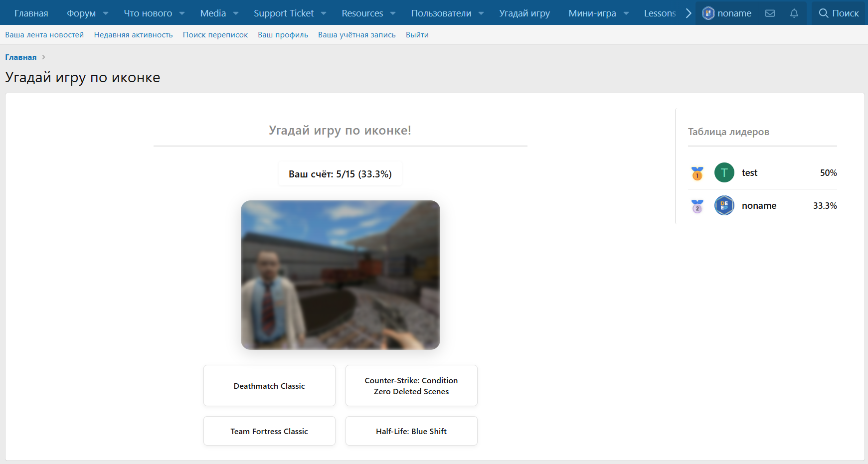Click the noname avatar in navbar
Image resolution: width=868 pixels, height=464 pixels.
708,13
